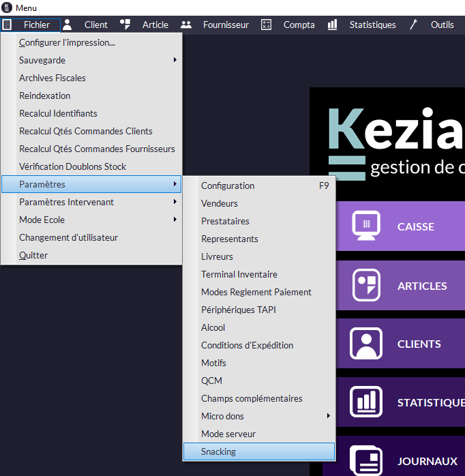Click the Client person icon in menu bar
Viewport: 465px width, 476px height.
pyautogui.click(x=67, y=25)
